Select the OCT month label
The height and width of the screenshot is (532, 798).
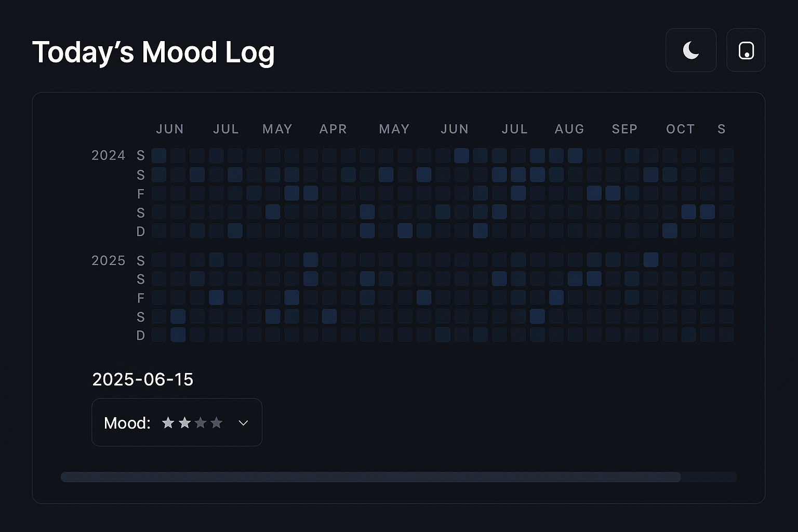coord(681,129)
